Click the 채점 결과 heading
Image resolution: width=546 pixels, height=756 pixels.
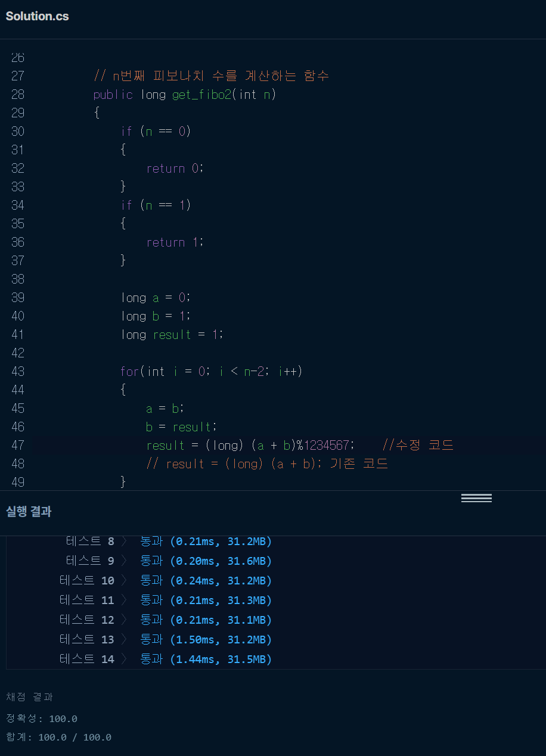coord(30,697)
